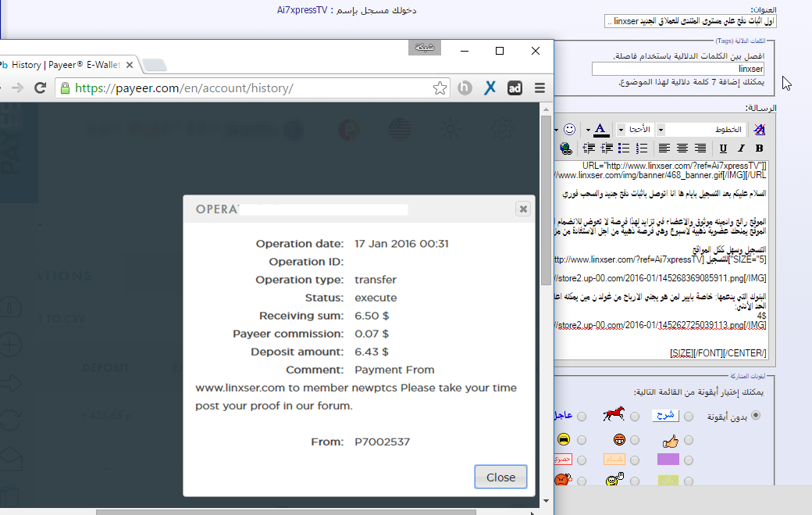Viewport: 812px width, 515px height.
Task: Go forward in the Chrome browser
Action: tap(18, 88)
